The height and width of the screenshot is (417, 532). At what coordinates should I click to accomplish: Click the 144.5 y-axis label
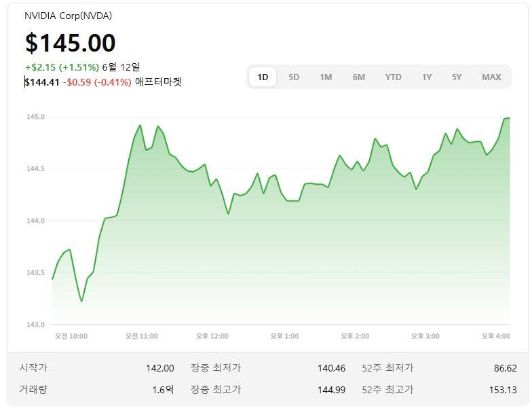(35, 168)
